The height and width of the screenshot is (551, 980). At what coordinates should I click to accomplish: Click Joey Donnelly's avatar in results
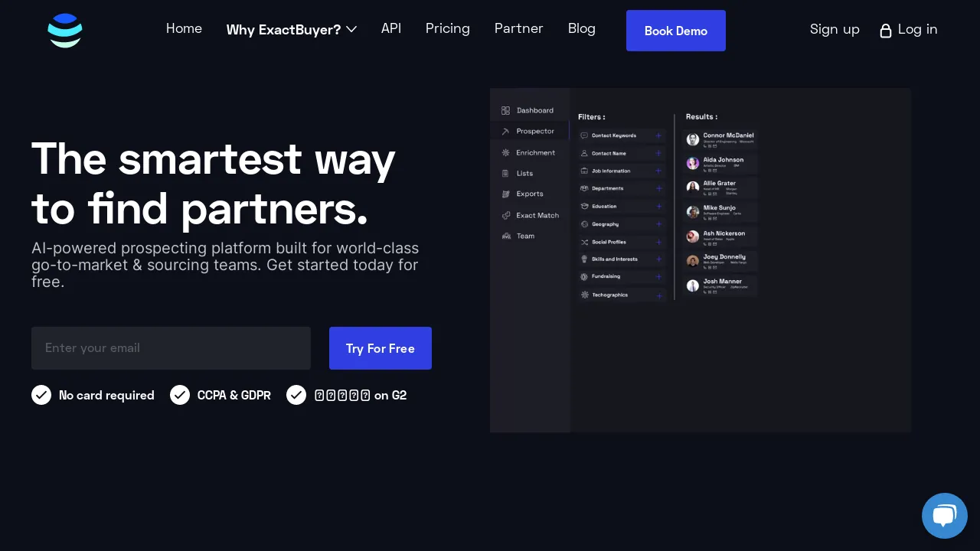click(693, 261)
